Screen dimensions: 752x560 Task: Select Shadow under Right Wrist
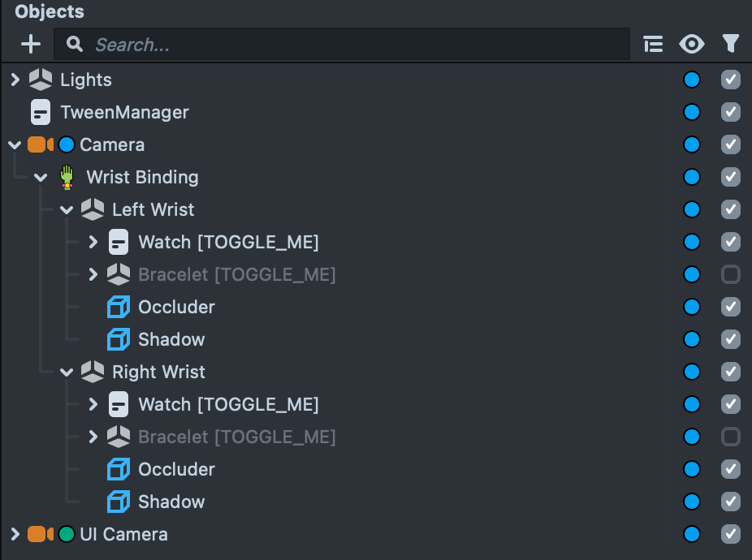[171, 502]
